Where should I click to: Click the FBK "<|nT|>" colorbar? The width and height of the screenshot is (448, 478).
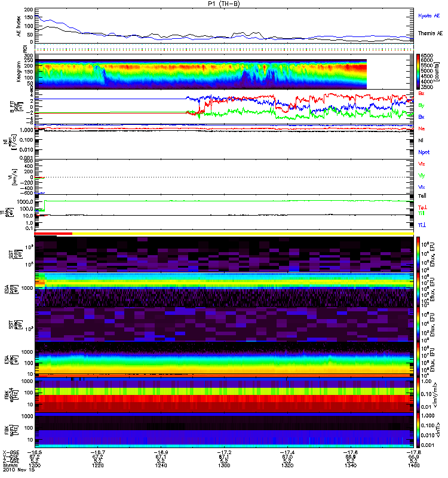pos(419,430)
